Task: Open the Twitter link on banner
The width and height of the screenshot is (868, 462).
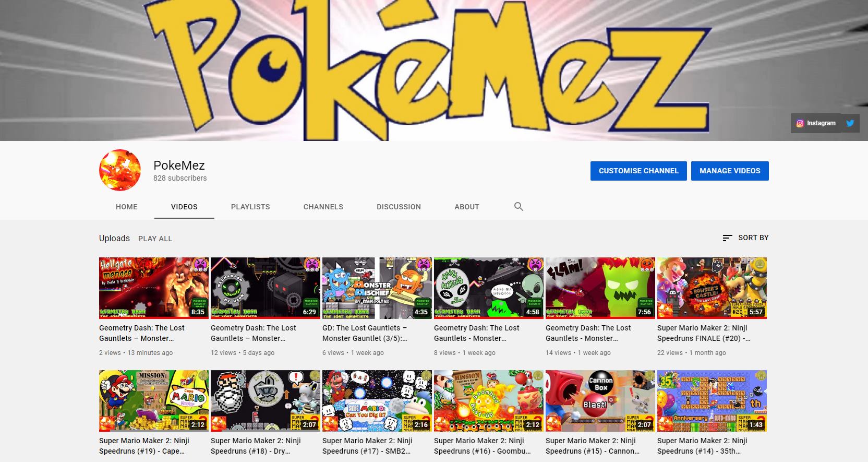Action: click(850, 123)
